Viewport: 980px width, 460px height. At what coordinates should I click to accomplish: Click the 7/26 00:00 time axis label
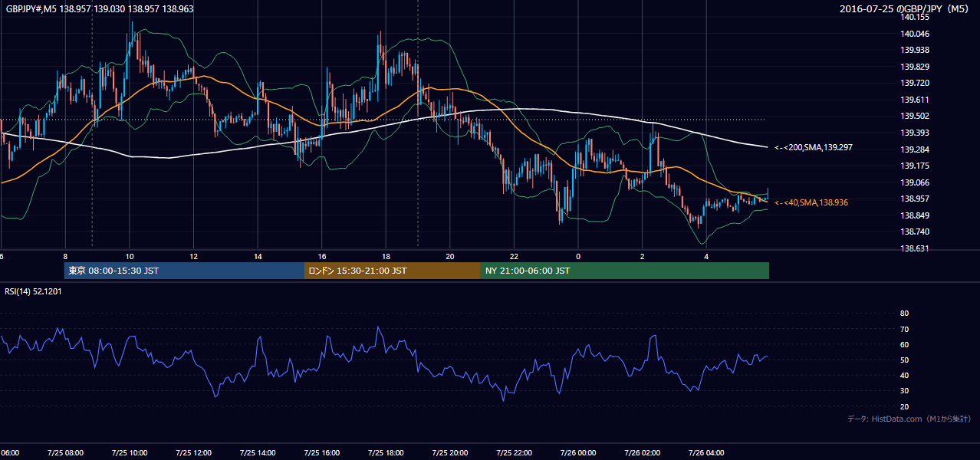coord(578,453)
